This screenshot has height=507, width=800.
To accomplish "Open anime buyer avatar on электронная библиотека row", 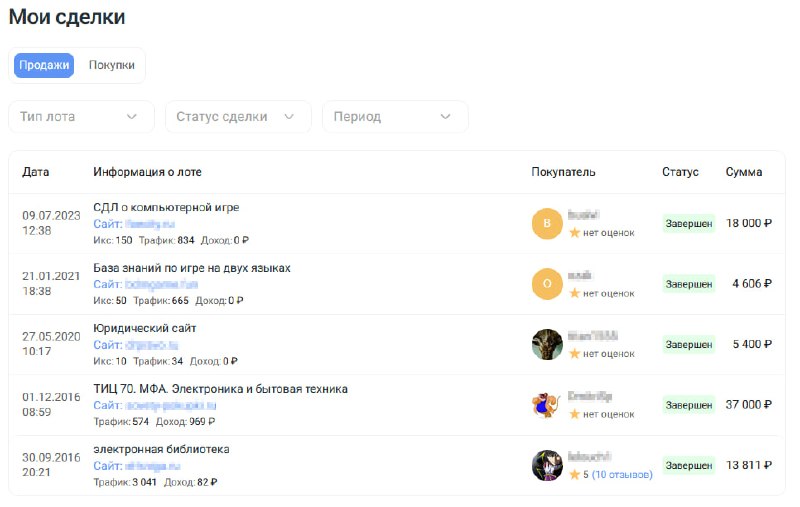I will pos(546,465).
